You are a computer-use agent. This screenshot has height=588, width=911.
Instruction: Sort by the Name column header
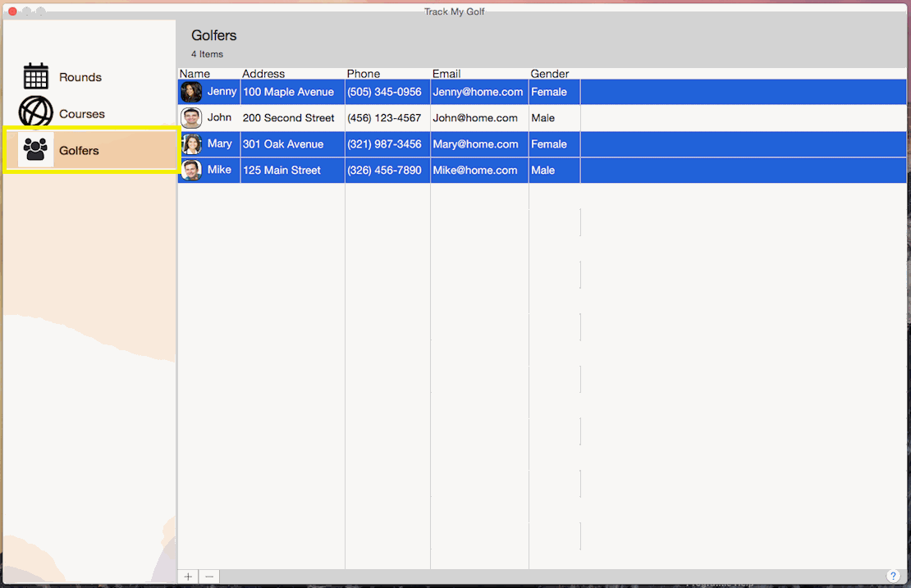(195, 74)
